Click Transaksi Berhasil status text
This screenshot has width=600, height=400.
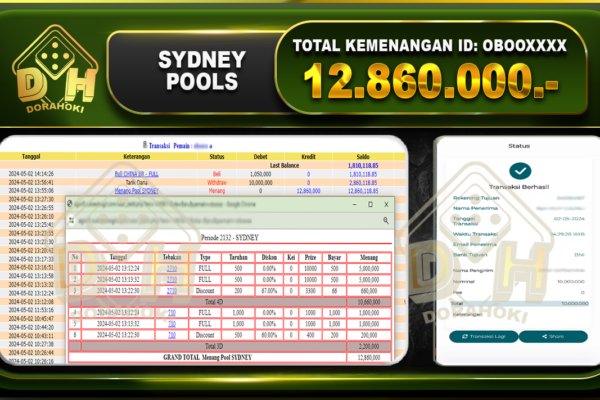519,187
